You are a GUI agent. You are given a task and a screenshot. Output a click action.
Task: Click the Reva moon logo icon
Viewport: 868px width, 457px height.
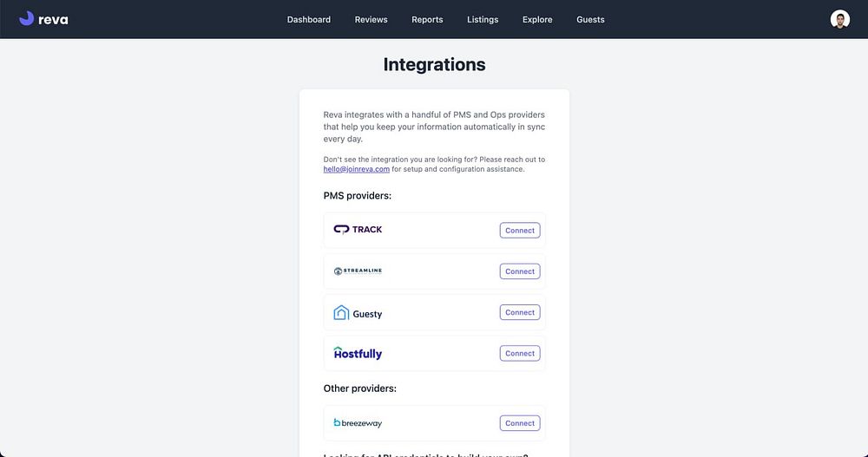[x=26, y=18]
